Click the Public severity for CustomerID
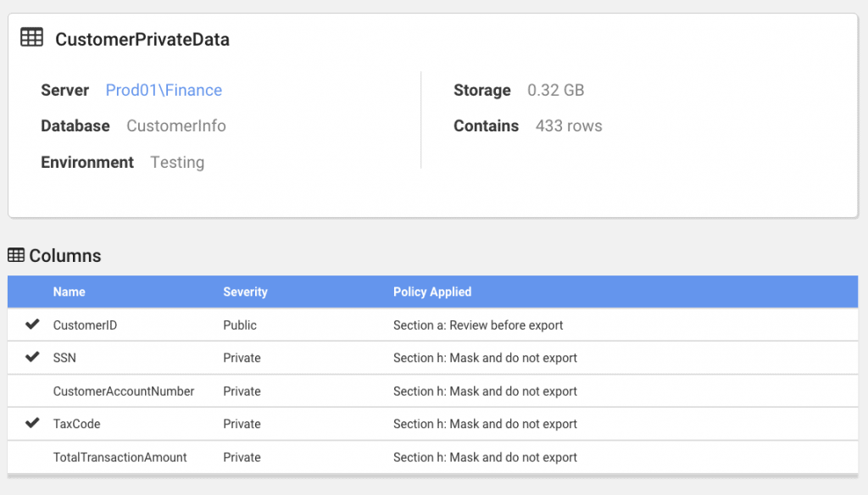 click(x=240, y=325)
